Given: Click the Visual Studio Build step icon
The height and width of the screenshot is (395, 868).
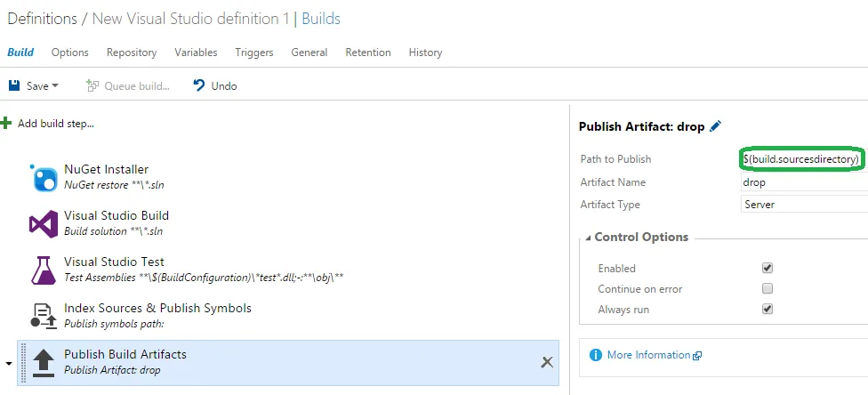Looking at the screenshot, I should point(44,223).
